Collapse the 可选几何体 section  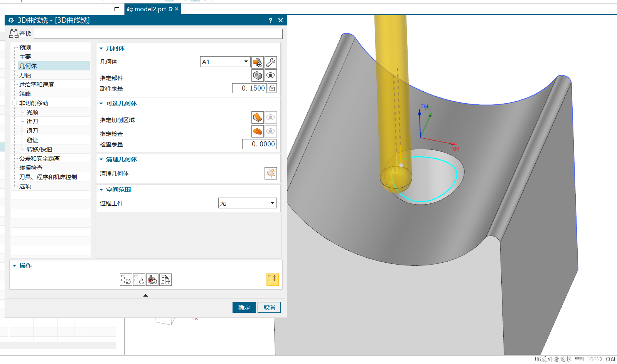(101, 104)
